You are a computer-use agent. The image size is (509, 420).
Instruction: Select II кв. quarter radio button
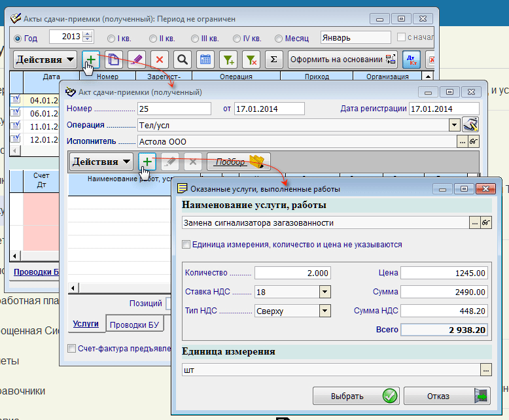[x=153, y=39]
